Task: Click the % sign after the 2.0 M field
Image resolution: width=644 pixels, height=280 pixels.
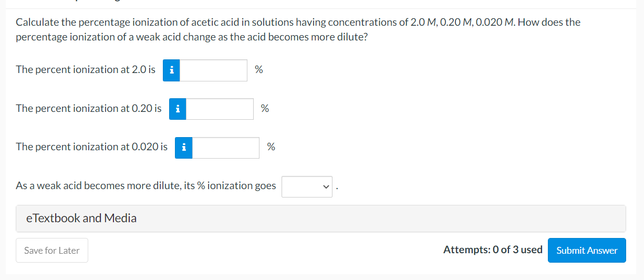Action: click(258, 69)
